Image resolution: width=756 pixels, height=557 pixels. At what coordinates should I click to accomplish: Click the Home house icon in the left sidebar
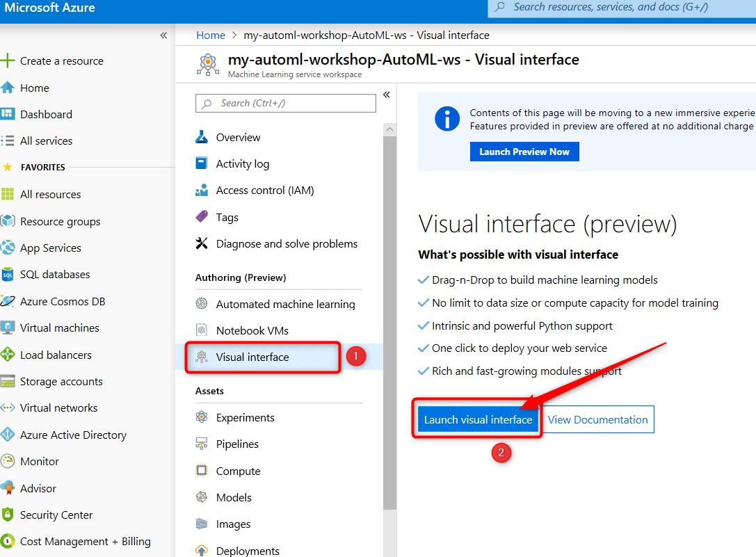7,88
